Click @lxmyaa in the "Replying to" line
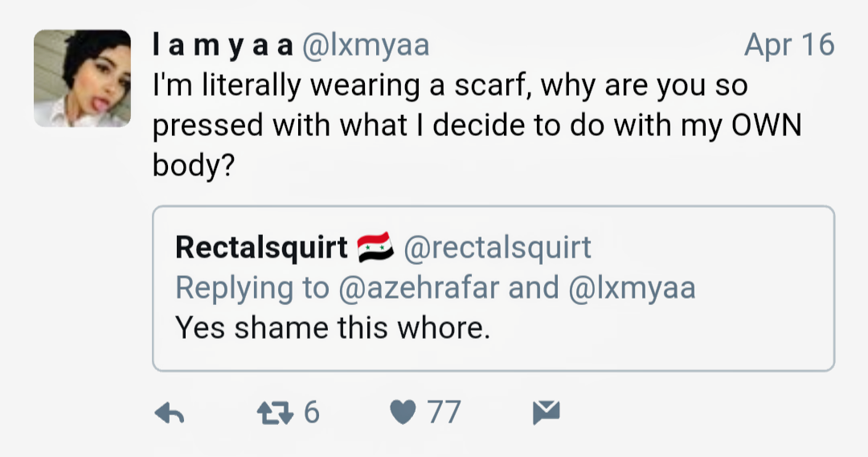 632,287
